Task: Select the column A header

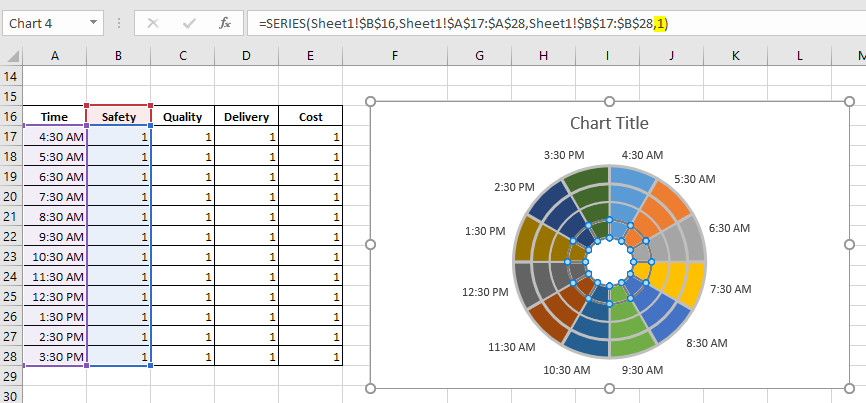Action: pyautogui.click(x=54, y=58)
